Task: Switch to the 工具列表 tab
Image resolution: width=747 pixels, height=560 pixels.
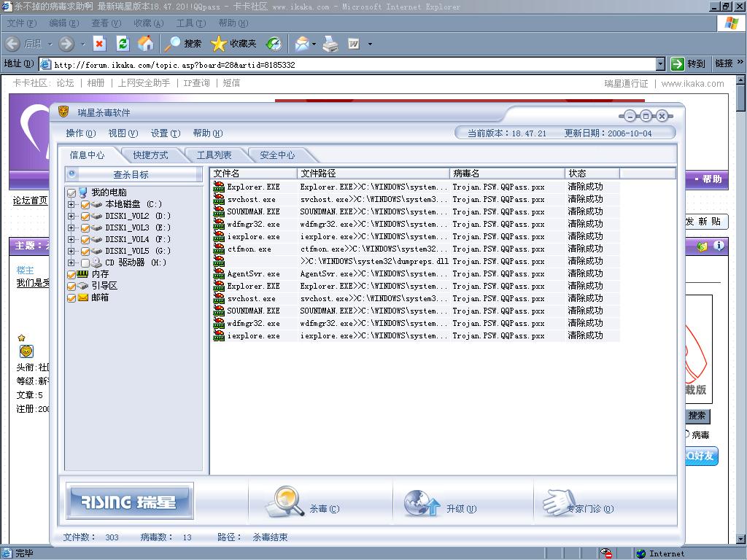Action: 214,155
